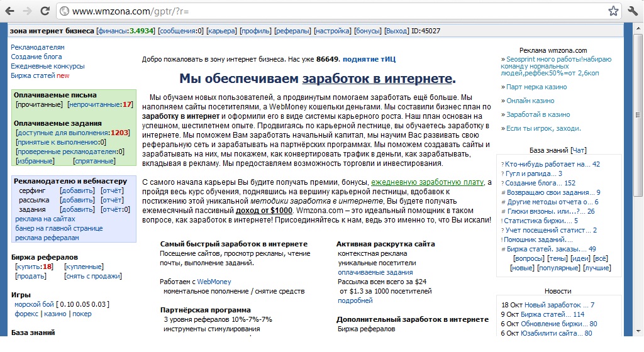The width and height of the screenshot is (644, 352).
Task: Open реклама на сайтах link
Action: pos(45,219)
